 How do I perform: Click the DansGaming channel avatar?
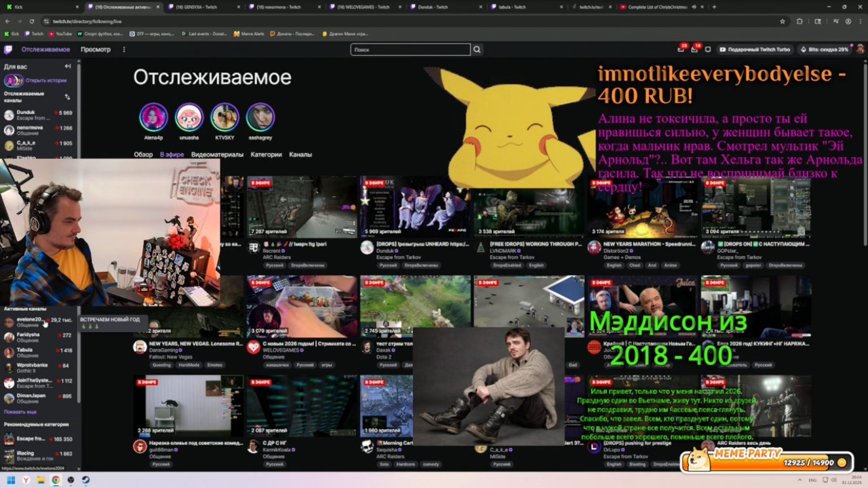pos(140,347)
